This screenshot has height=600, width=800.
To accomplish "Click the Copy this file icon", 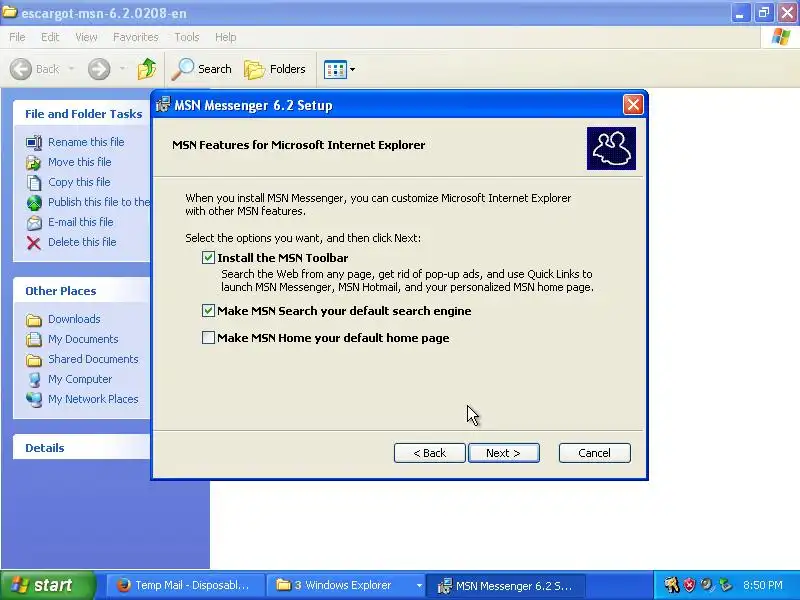I will [34, 182].
